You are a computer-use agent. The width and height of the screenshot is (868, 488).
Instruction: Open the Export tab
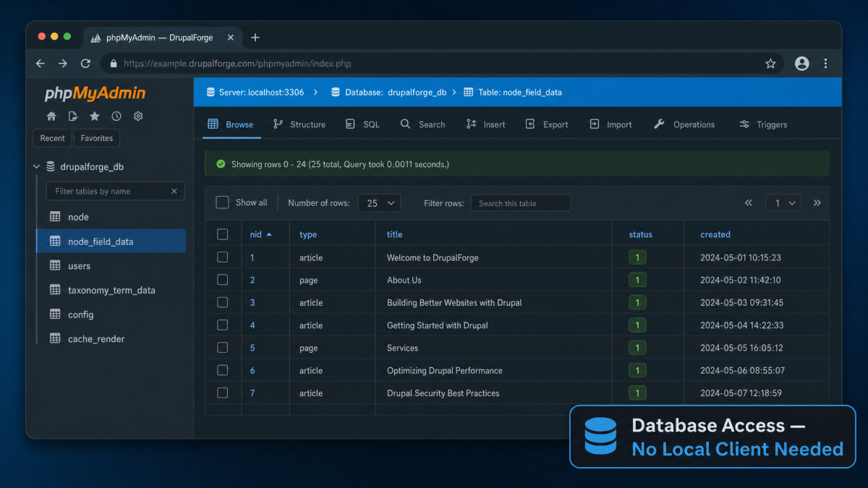(547, 124)
